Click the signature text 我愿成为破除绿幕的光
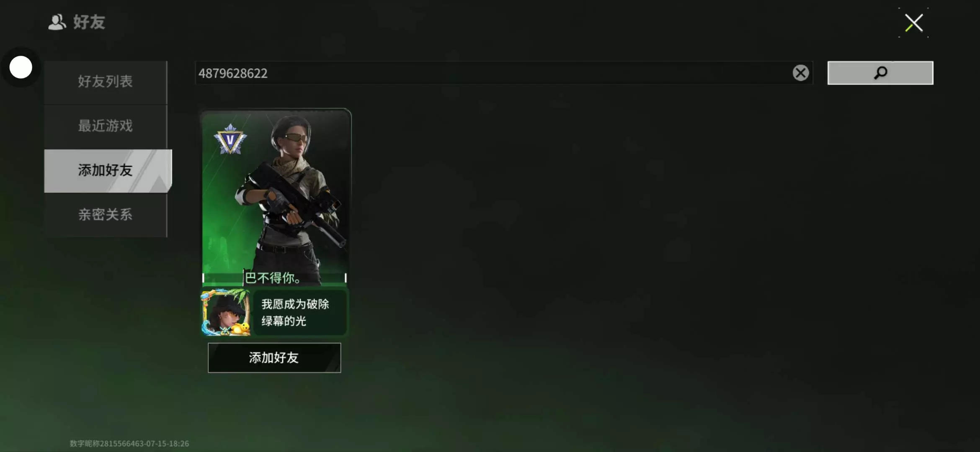Viewport: 980px width, 452px height. click(295, 313)
